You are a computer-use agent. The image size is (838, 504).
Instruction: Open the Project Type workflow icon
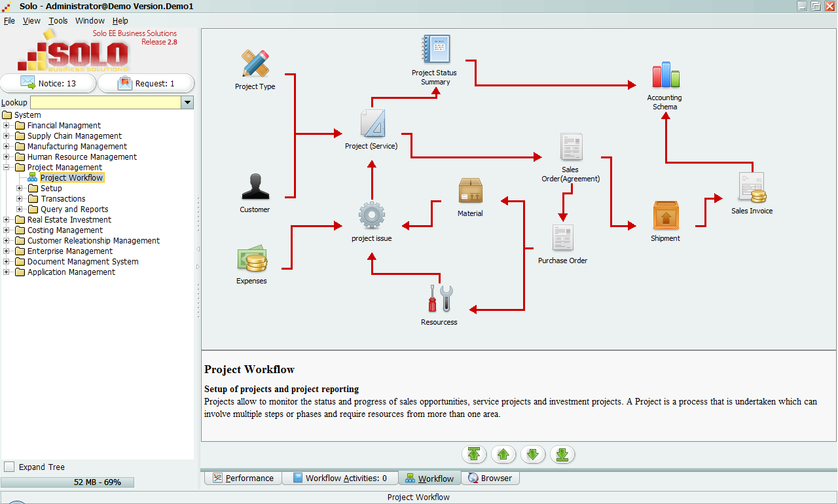click(255, 63)
